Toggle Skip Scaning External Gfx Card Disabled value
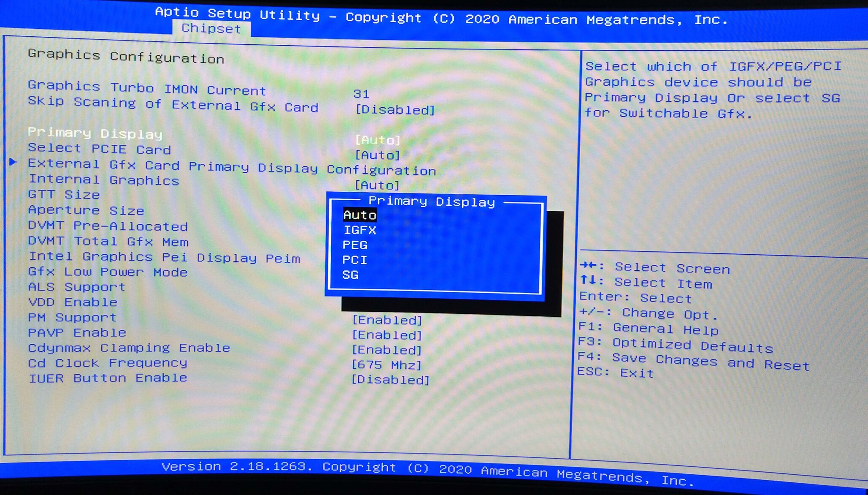The width and height of the screenshot is (868, 495). tap(395, 110)
